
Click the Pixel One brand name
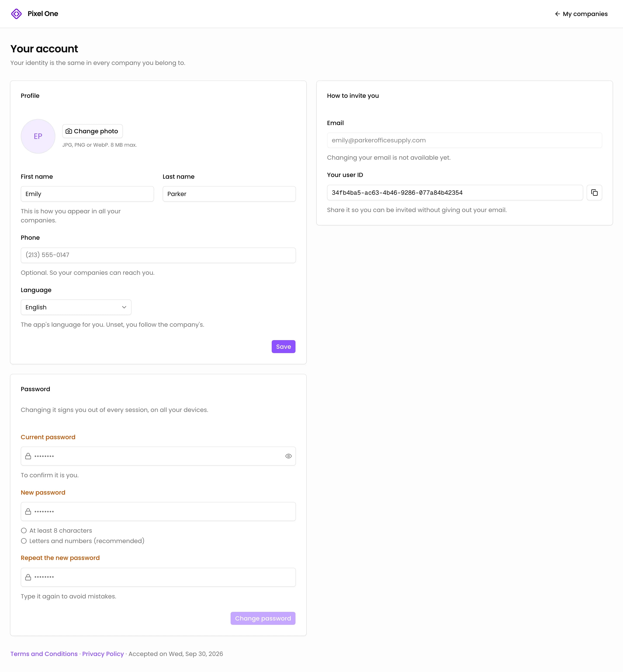[x=43, y=14]
